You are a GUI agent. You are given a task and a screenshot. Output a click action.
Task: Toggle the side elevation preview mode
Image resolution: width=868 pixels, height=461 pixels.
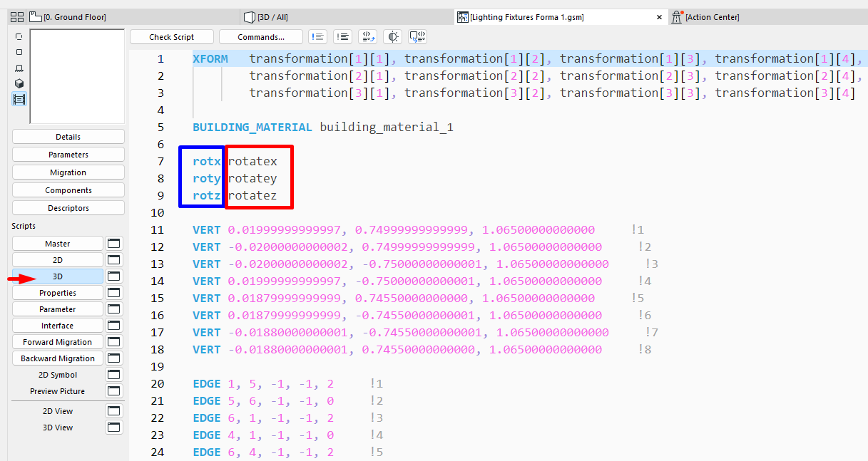coord(19,68)
